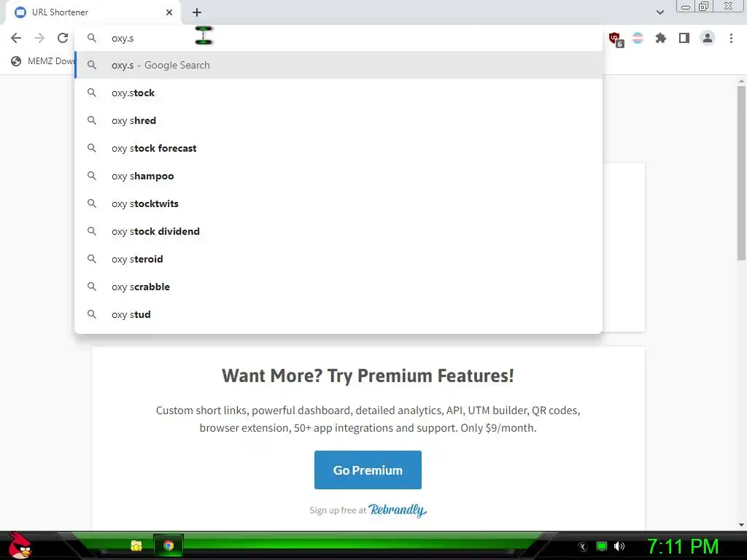Open the Rebrandly sign-up link
The image size is (747, 560).
pyautogui.click(x=398, y=510)
